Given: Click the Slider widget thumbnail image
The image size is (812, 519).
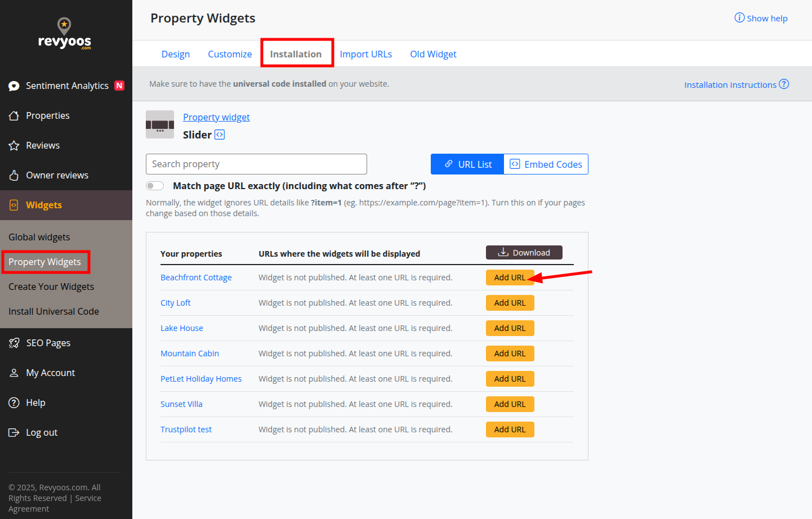Looking at the screenshot, I should 160,124.
